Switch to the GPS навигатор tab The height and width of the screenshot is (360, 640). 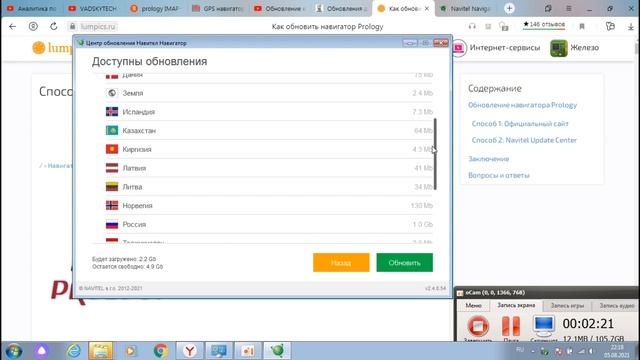pos(217,8)
